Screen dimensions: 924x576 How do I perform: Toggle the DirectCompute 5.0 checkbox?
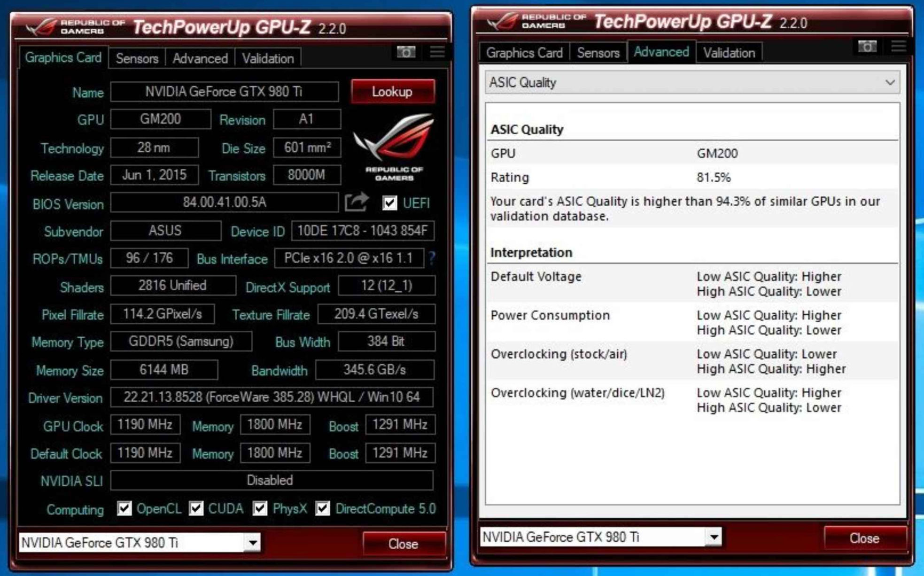click(323, 508)
